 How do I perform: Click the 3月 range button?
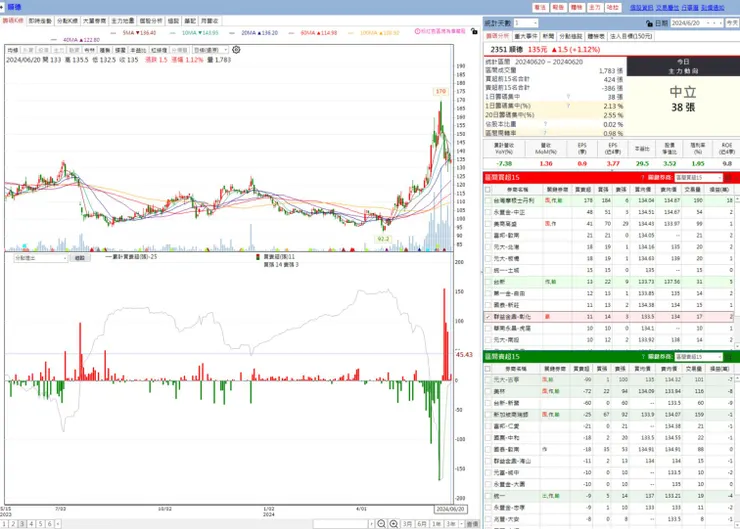pos(407,524)
